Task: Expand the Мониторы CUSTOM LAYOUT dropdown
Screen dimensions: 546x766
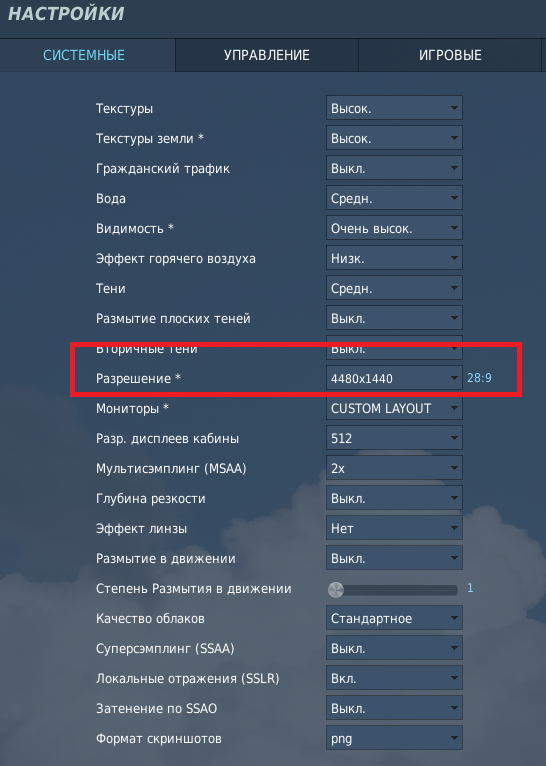Action: pos(394,408)
